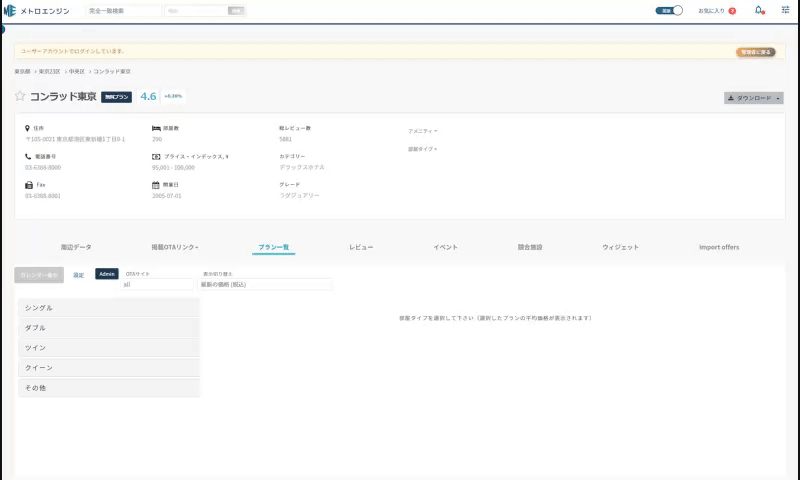Image resolution: width=800 pixels, height=480 pixels.
Task: Open the 掲載OTAリンク dropdown tab
Action: tap(174, 247)
